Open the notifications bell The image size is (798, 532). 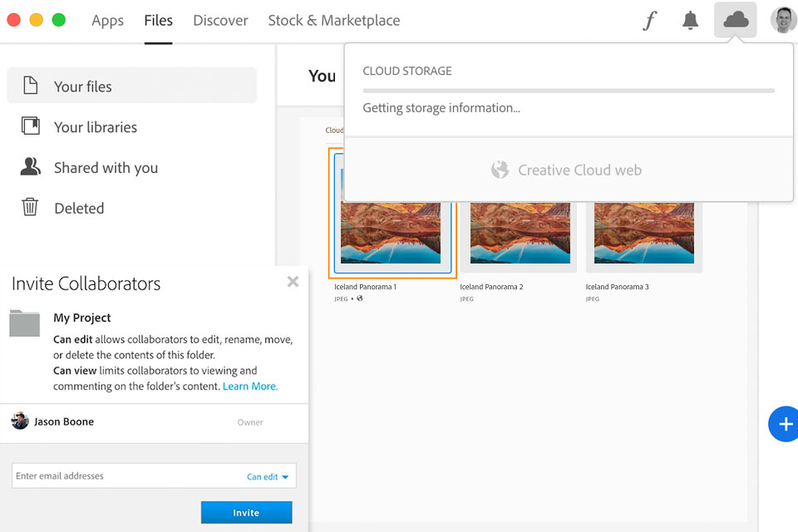[x=690, y=21]
